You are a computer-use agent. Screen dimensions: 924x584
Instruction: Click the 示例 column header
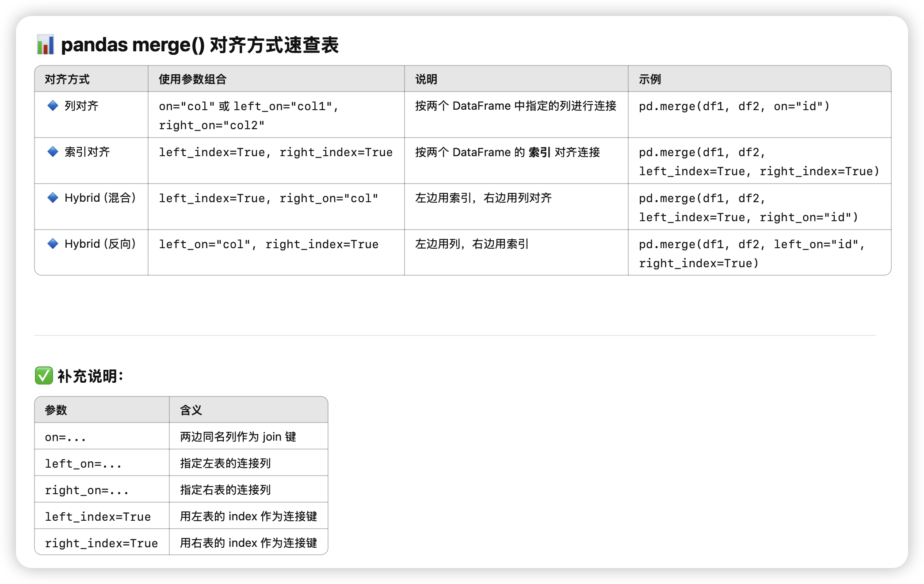(650, 79)
